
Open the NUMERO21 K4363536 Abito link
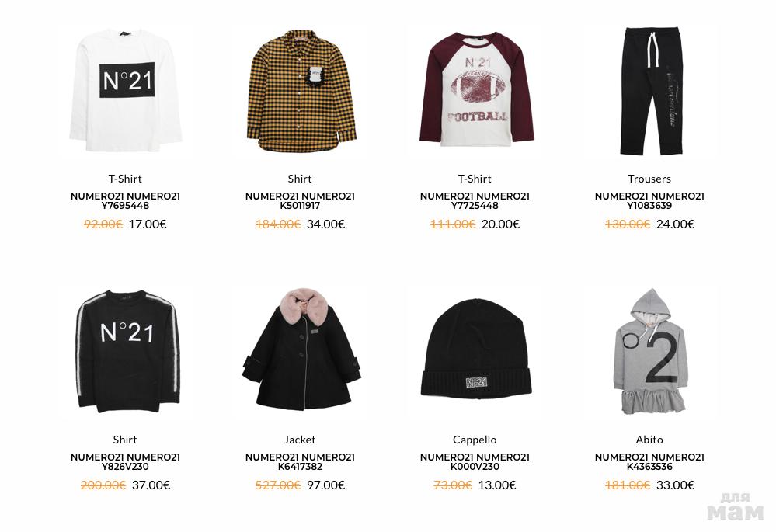tap(649, 461)
